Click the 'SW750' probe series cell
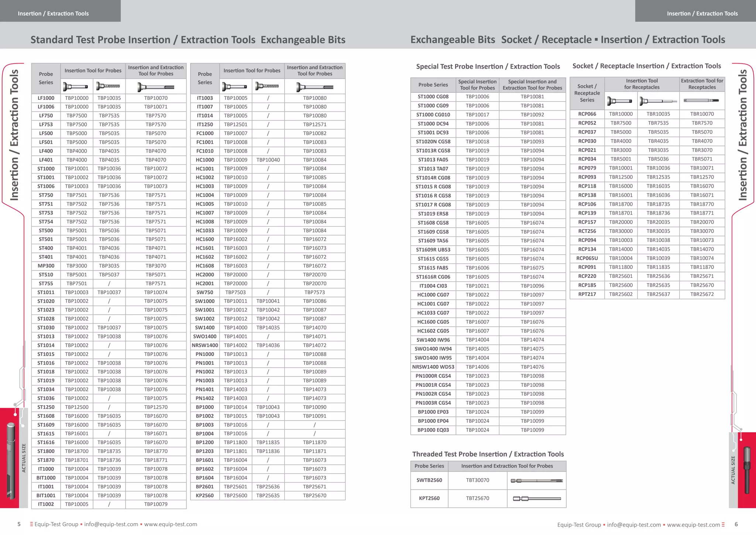756x535 pixels. point(205,292)
